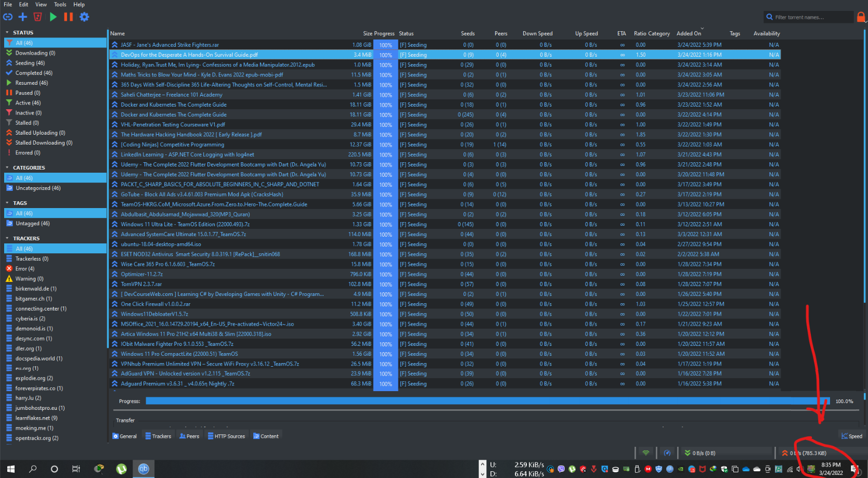Open the Tools menu
868x478 pixels.
(60, 4)
